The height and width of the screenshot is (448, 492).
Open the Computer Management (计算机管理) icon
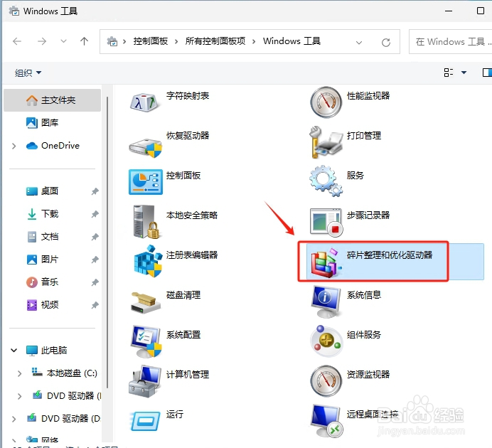145,381
